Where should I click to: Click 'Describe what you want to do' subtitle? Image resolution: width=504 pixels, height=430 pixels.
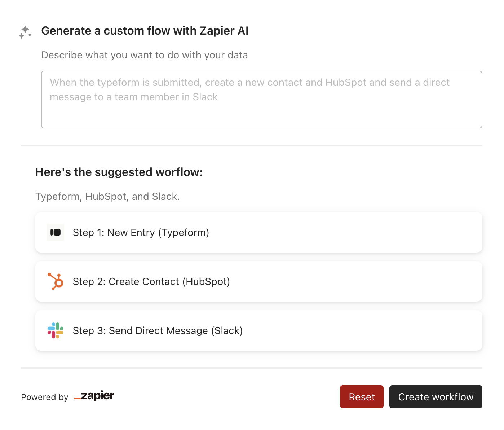[x=145, y=55]
